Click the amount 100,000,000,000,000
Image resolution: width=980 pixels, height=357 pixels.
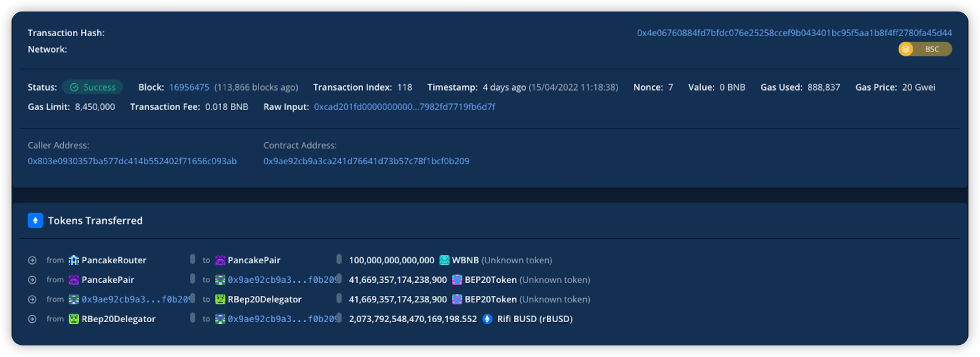[x=391, y=260]
